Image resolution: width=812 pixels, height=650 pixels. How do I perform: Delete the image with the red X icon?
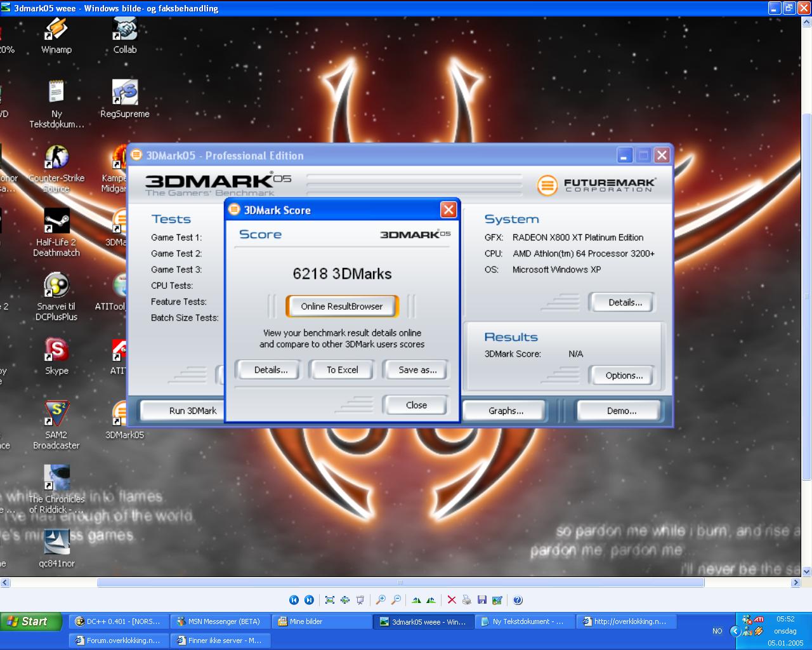point(452,600)
